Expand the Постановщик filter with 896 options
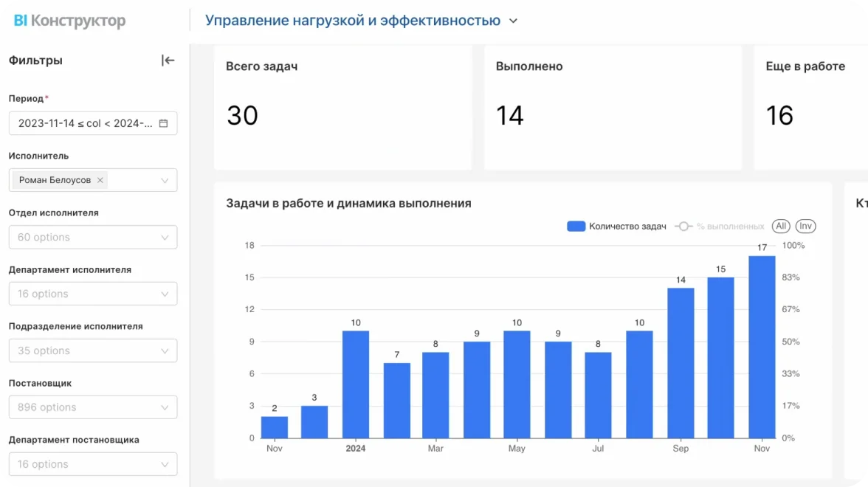Image resolution: width=868 pixels, height=487 pixels. (93, 407)
